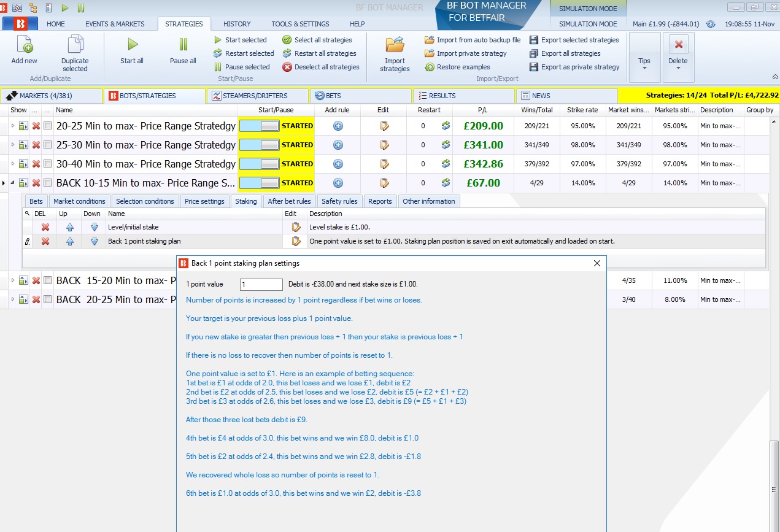Viewport: 780px width, 532px height.
Task: Expand the 25-30 Min to max strategy row
Action: pos(13,145)
